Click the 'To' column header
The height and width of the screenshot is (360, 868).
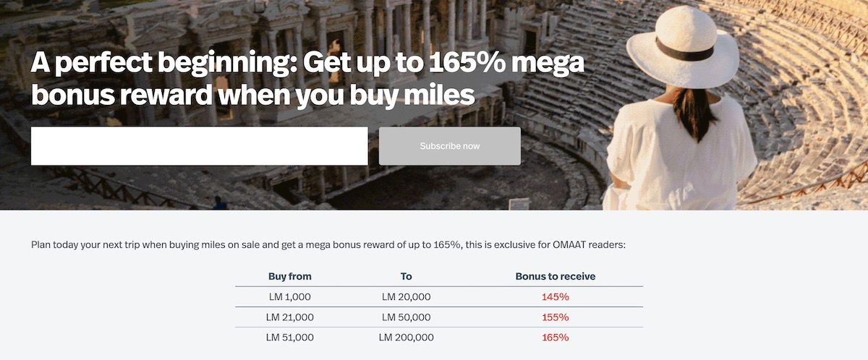point(406,276)
